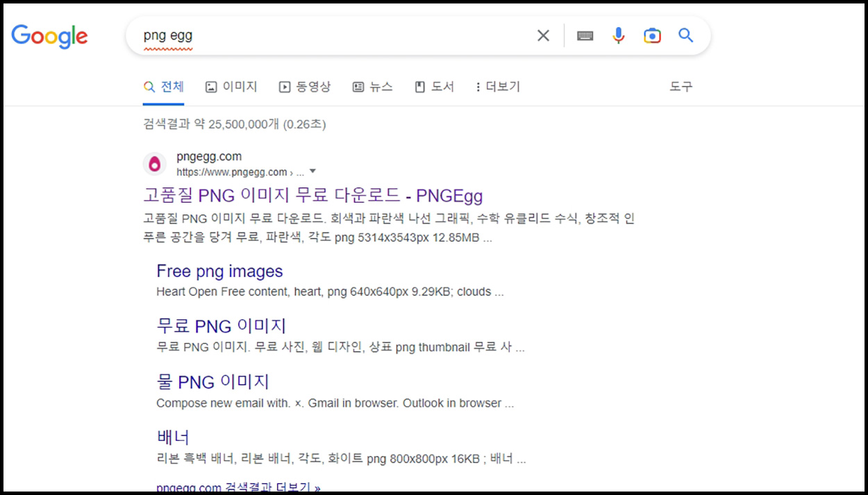This screenshot has width=868, height=495.
Task: Click 'pngegg.com 검색결과 더보기' link
Action: 239,487
